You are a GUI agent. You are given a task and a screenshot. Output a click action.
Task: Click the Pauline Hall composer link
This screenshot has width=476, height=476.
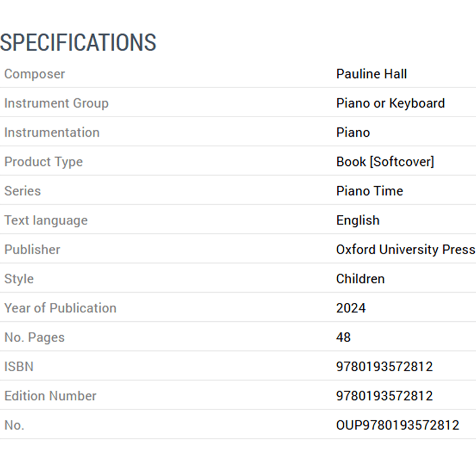pos(371,74)
